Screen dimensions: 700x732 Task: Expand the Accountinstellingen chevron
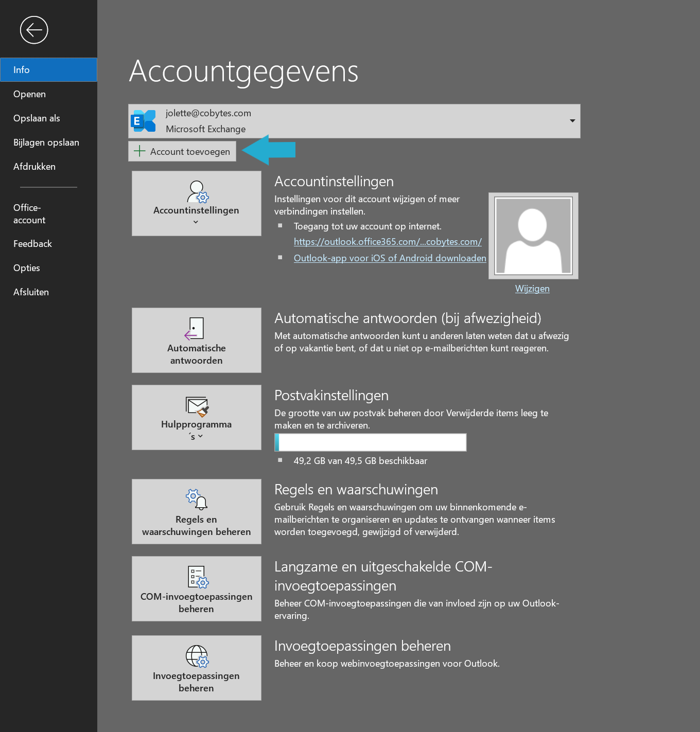pos(196,222)
